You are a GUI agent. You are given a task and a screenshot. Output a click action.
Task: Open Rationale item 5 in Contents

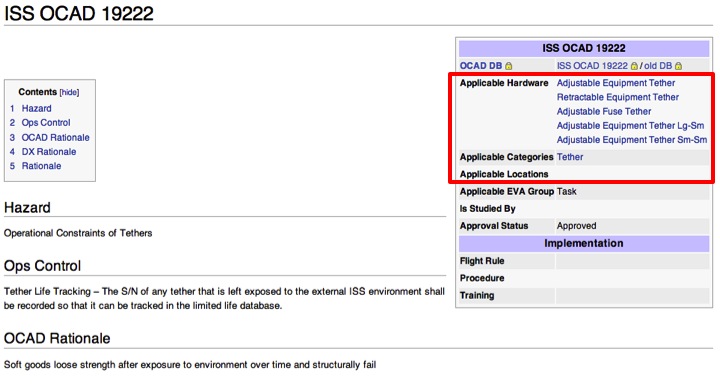(41, 166)
